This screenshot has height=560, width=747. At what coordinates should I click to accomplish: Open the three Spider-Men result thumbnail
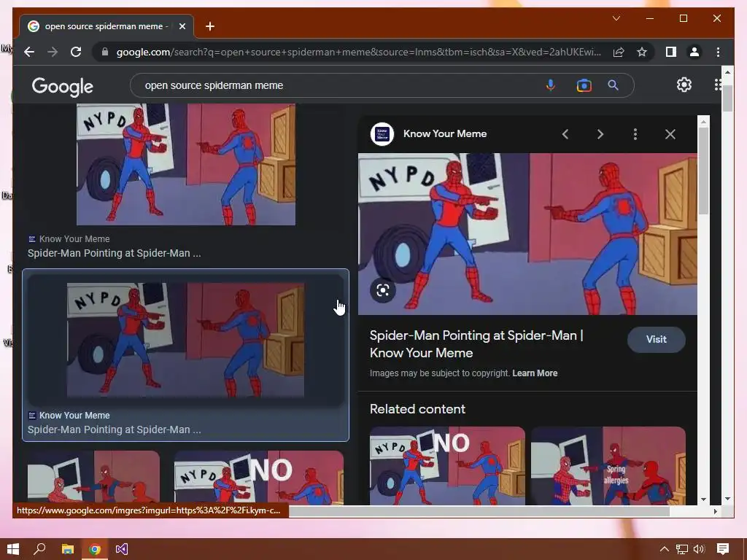[93, 478]
